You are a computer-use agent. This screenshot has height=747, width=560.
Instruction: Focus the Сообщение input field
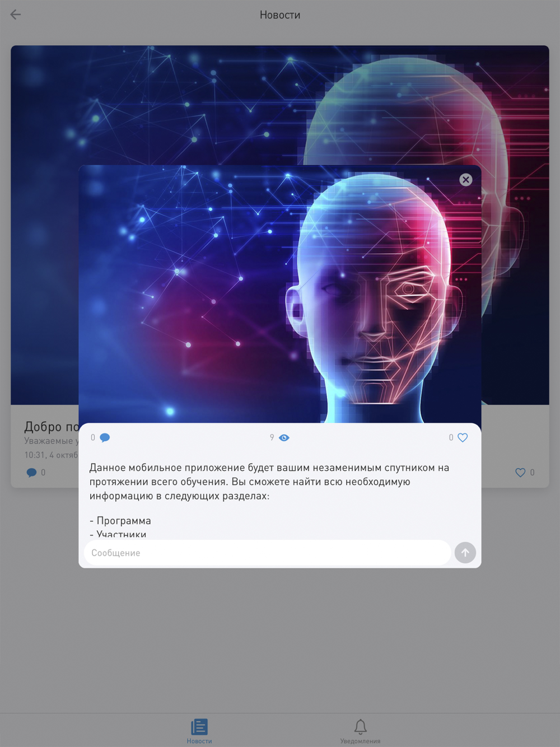[267, 552]
